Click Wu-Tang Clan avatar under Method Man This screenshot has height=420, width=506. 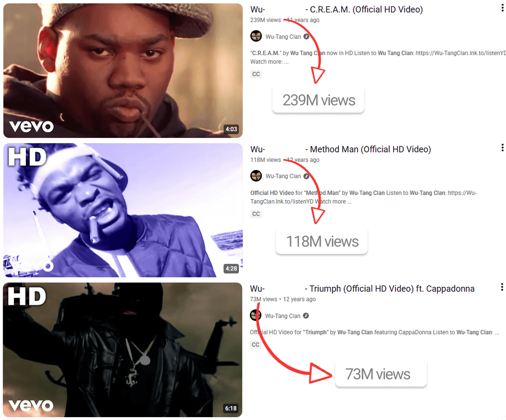(256, 176)
